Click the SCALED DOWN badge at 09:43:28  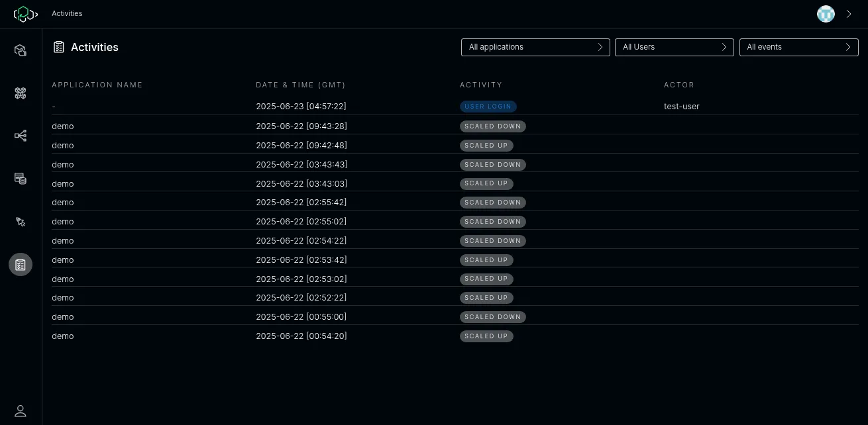492,126
